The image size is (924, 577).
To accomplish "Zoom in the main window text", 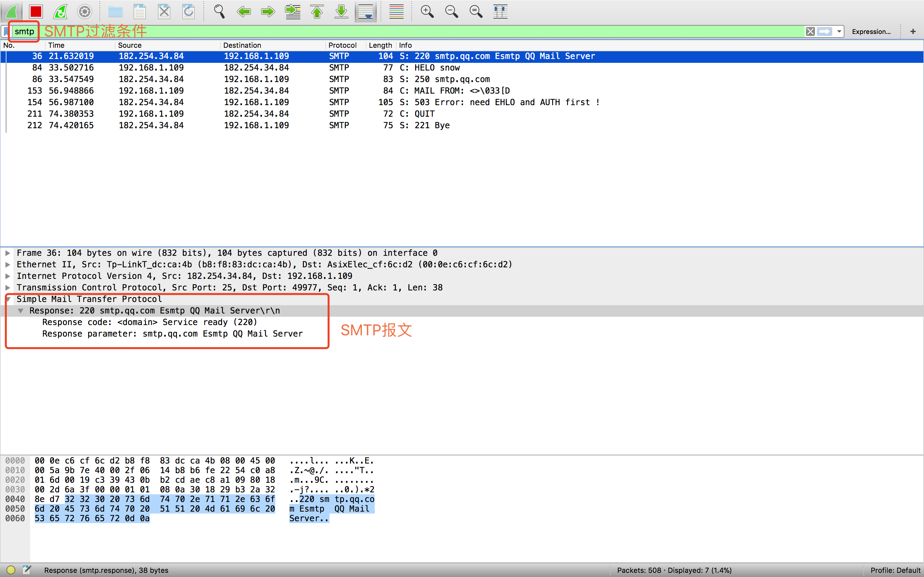I will pos(427,12).
